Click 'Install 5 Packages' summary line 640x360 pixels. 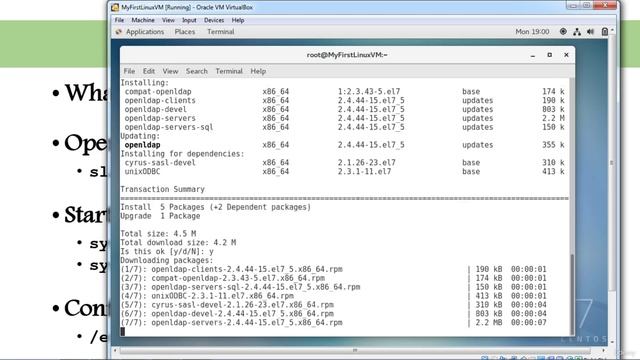216,207
